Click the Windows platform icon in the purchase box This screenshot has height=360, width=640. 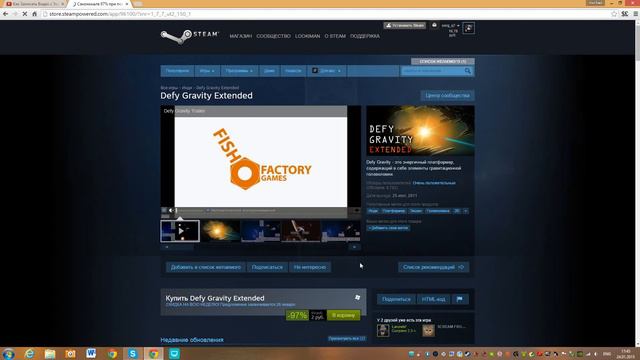coord(358,298)
